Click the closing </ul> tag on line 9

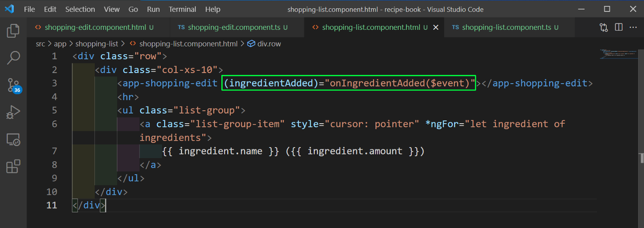point(131,178)
